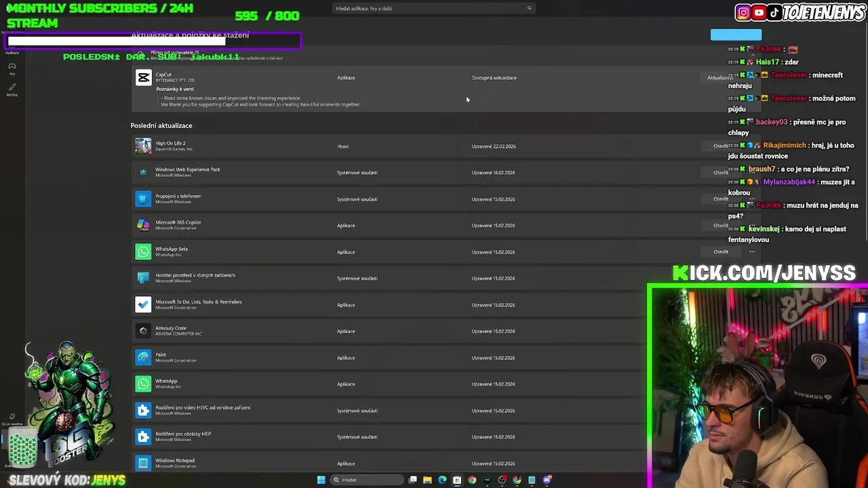The image size is (868, 488).
Task: Select the 'Microsoft 365 Copilot' app name
Action: pyautogui.click(x=178, y=222)
